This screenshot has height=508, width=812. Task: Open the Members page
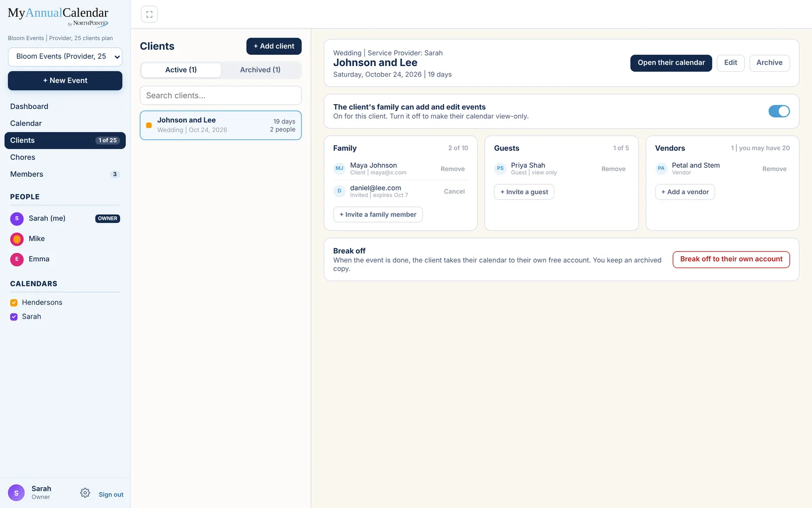click(65, 174)
